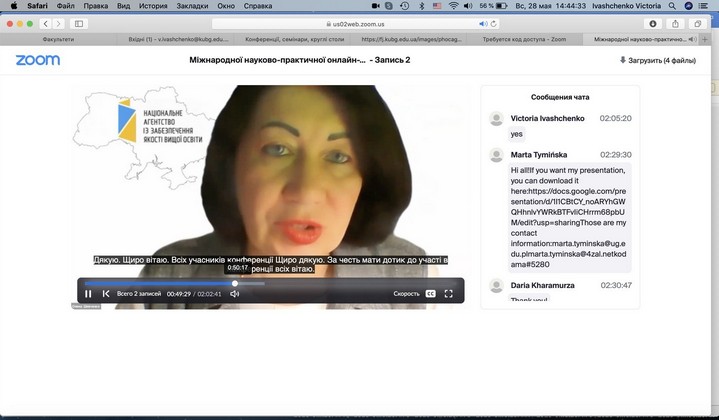This screenshot has height=420, width=719.
Task: Pause the recording playback
Action: [89, 294]
